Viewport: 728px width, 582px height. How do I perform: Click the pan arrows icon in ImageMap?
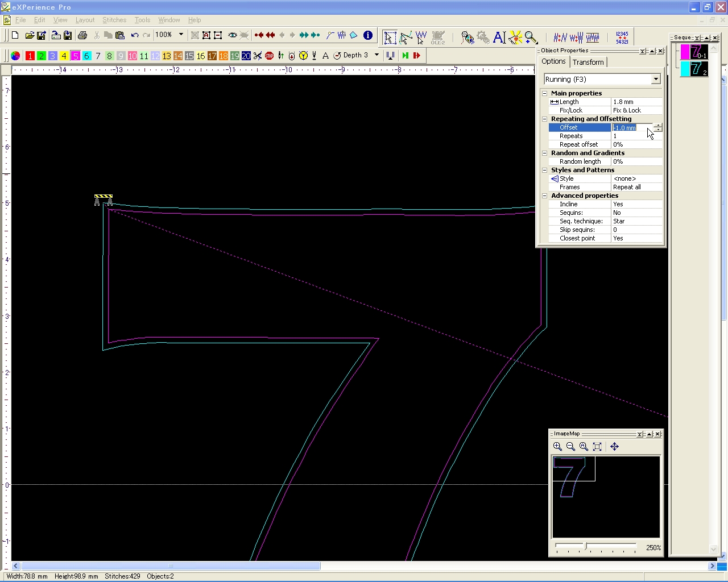pyautogui.click(x=614, y=447)
